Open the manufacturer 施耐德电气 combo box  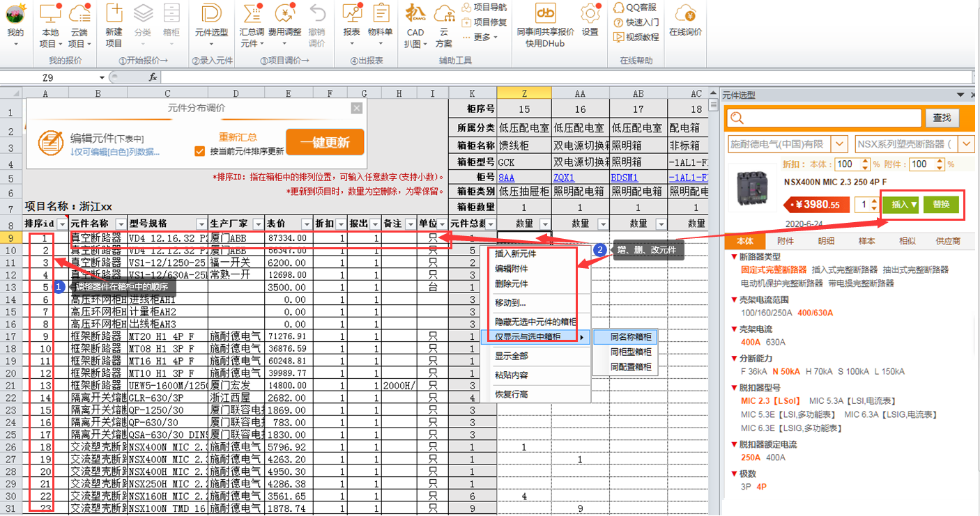(x=787, y=144)
